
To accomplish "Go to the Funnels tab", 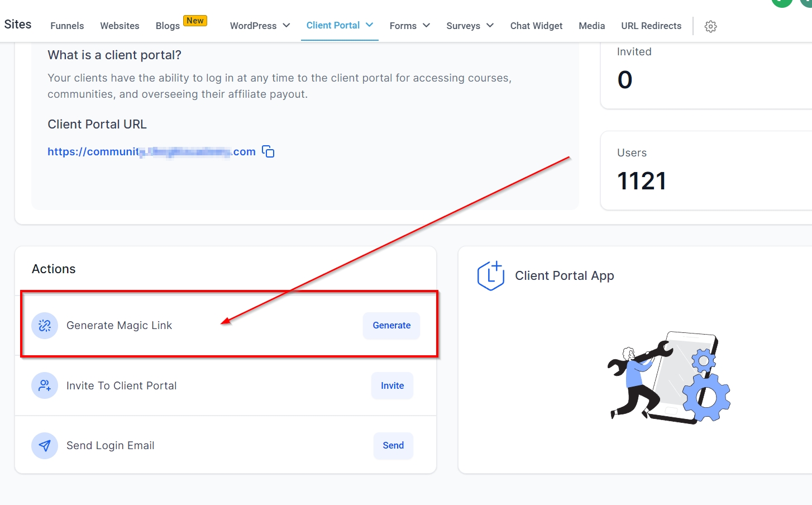I will [x=67, y=26].
